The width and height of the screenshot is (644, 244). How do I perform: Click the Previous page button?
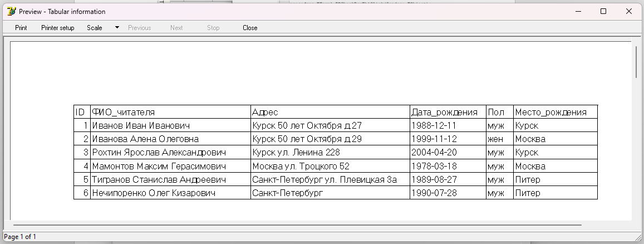140,28
